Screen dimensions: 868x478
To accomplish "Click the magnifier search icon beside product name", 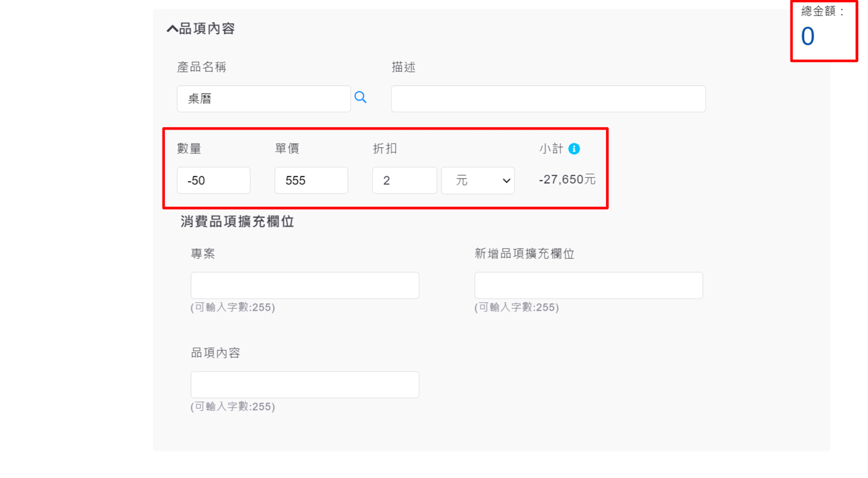I will point(361,98).
